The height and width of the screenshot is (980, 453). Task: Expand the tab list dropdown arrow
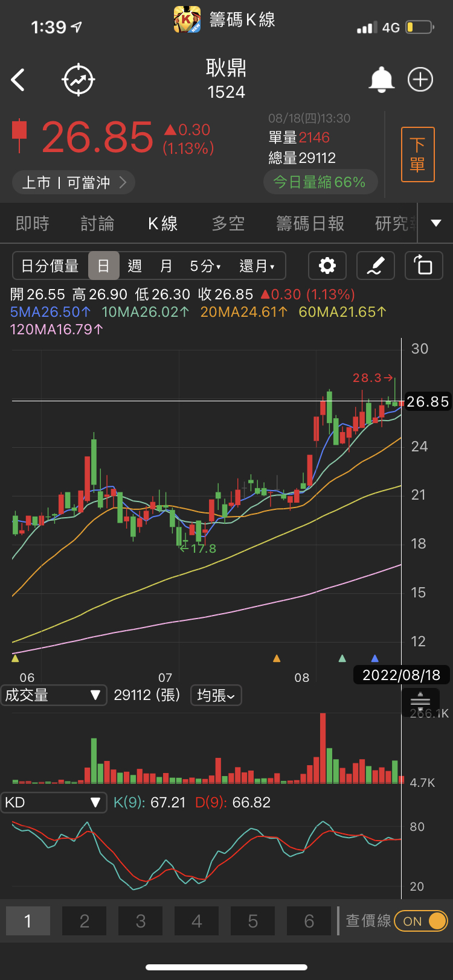(435, 223)
